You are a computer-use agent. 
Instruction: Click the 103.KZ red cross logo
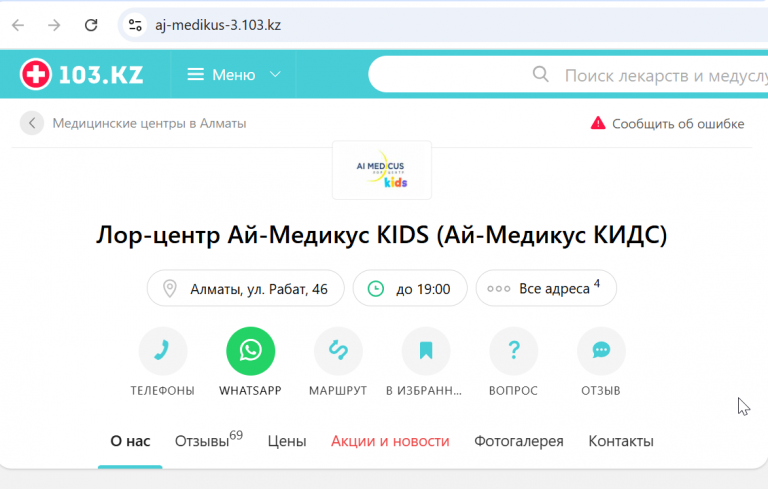35,74
